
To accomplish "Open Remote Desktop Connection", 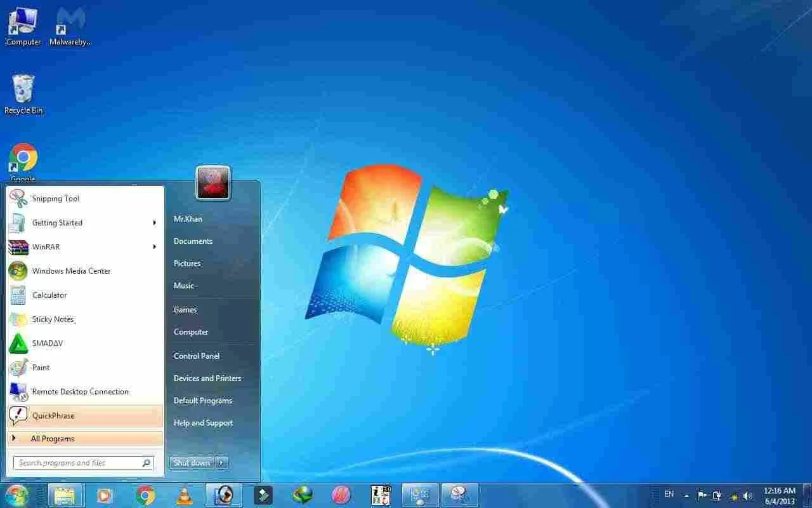I will [x=80, y=392].
